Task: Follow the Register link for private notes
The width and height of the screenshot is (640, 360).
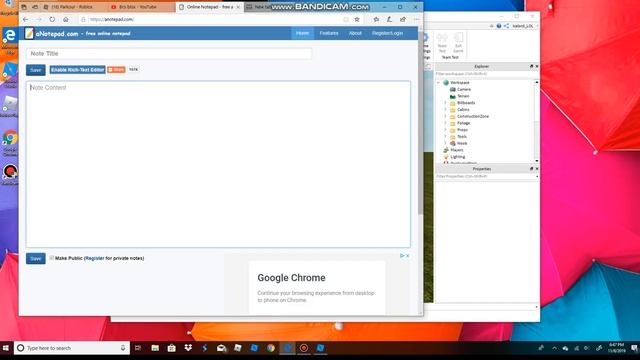Action: coord(95,258)
